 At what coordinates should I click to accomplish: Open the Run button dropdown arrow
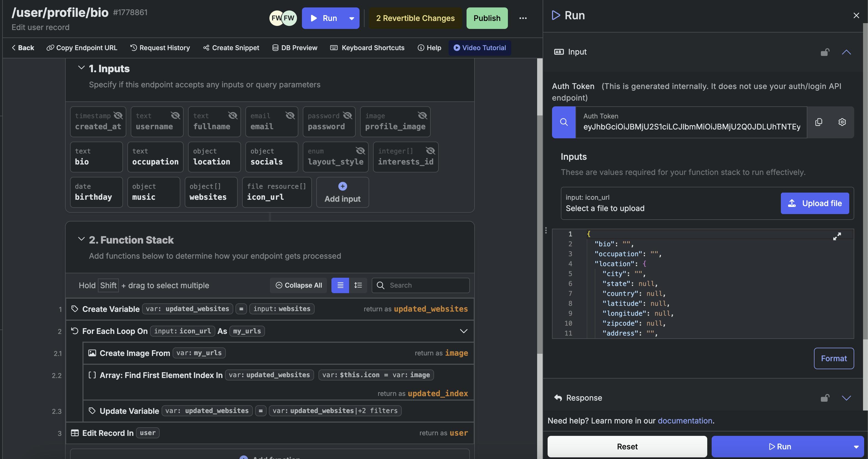352,18
